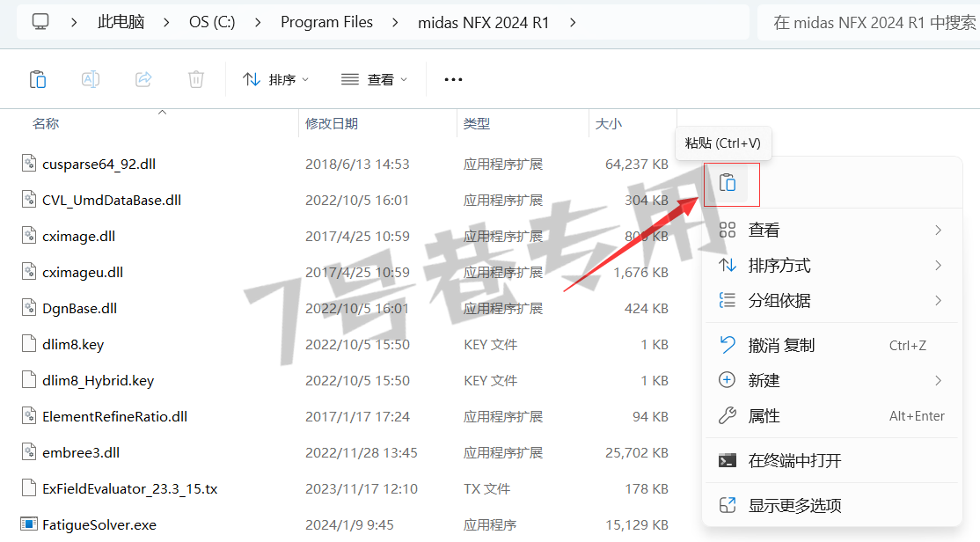Click the rename icon in the toolbar
Viewport: 980px width, 542px height.
(x=91, y=79)
